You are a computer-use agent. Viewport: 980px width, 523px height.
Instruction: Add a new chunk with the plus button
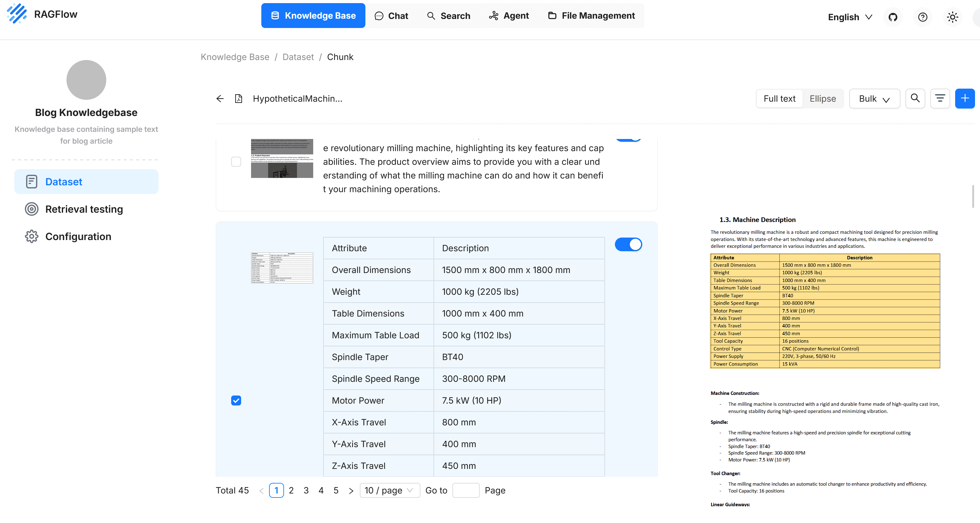click(965, 99)
